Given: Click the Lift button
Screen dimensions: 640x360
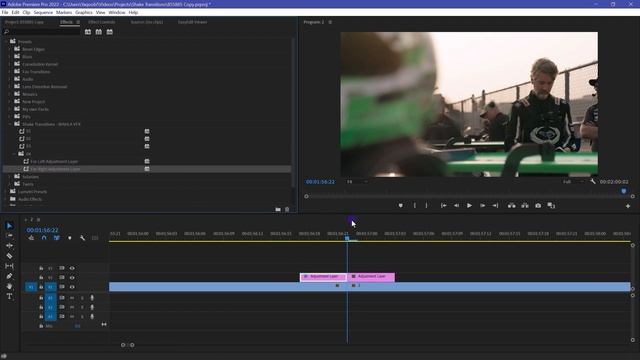Looking at the screenshot, I should 511,206.
